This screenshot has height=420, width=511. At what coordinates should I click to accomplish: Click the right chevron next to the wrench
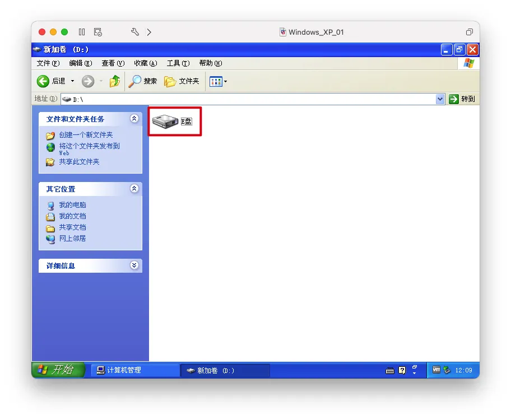149,32
